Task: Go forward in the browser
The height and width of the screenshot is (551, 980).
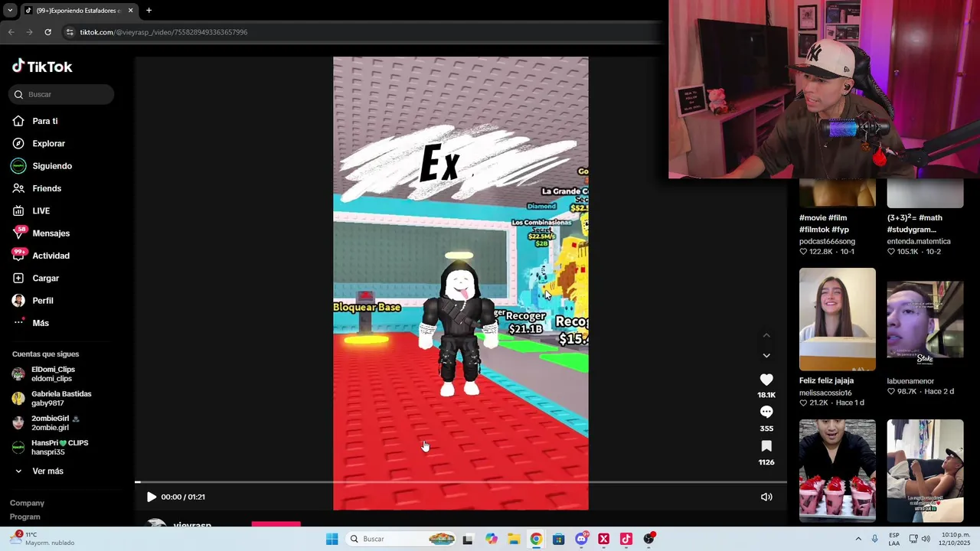Action: click(x=29, y=32)
